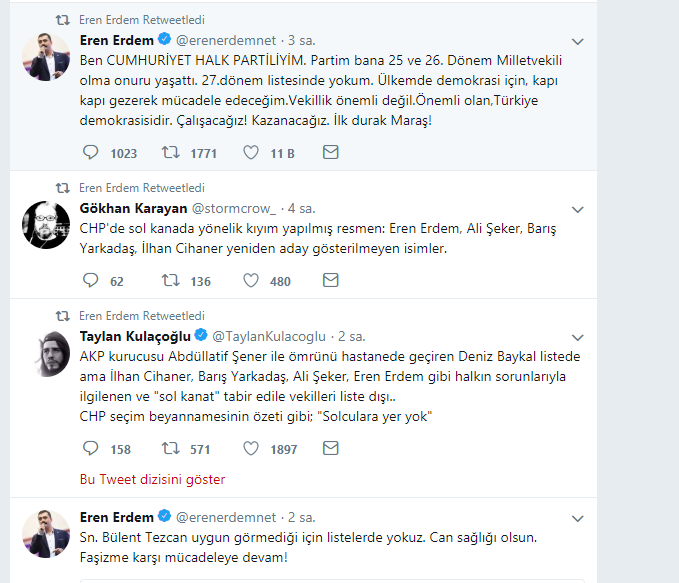This screenshot has height=583, width=679.
Task: Open direct message icon on top tweet
Action: [331, 153]
